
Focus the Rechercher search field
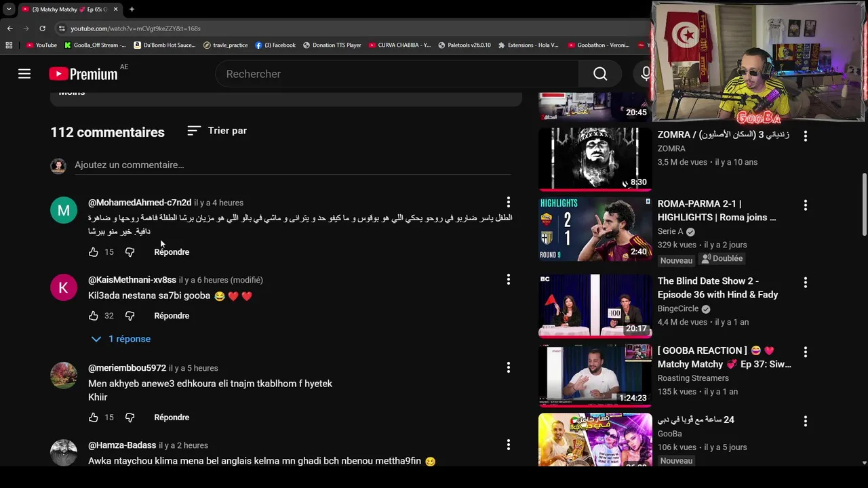coord(397,74)
